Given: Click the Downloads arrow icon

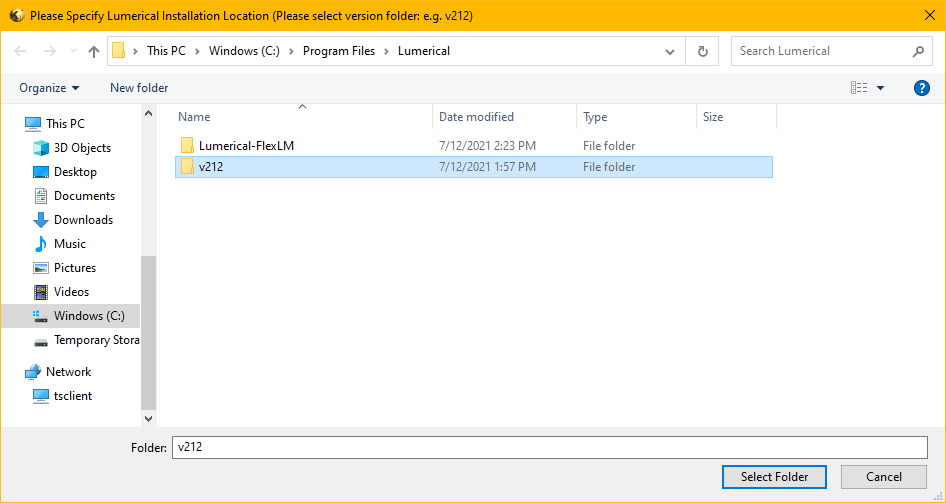Looking at the screenshot, I should (x=40, y=220).
